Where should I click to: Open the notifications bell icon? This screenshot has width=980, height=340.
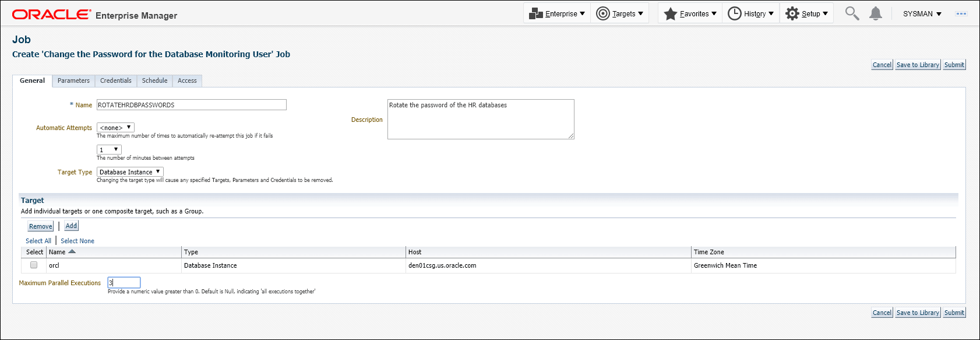[x=875, y=13]
